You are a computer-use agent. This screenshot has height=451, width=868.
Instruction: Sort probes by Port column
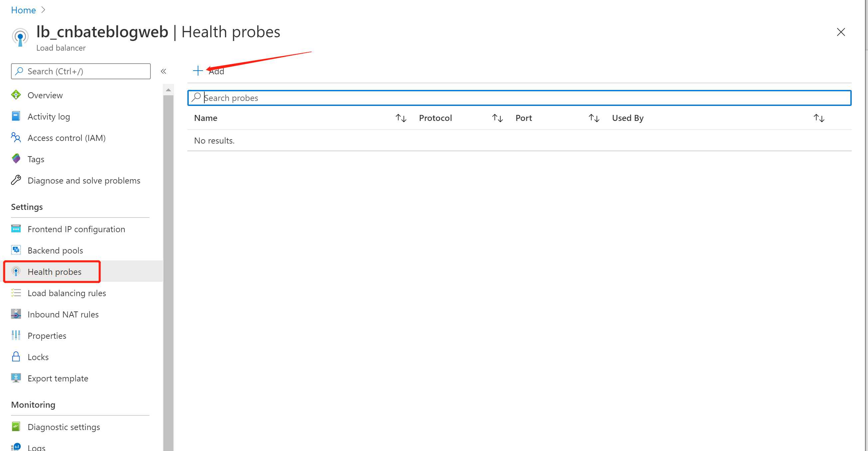click(594, 118)
